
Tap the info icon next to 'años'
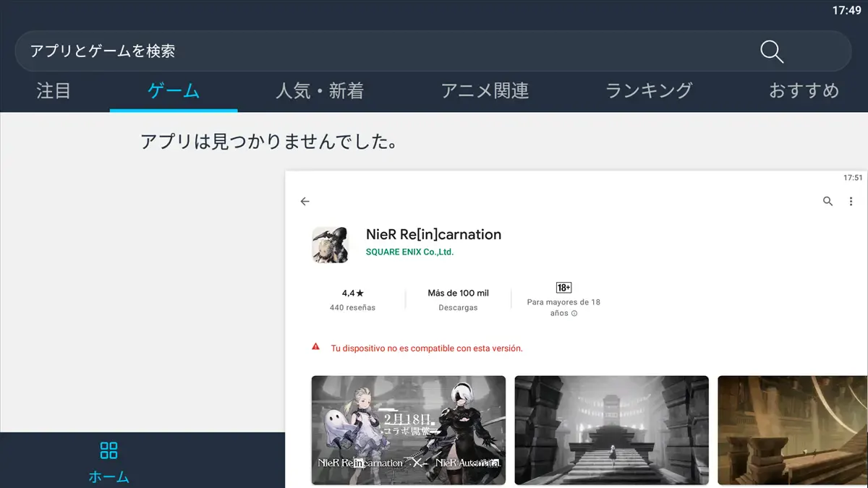(x=574, y=314)
